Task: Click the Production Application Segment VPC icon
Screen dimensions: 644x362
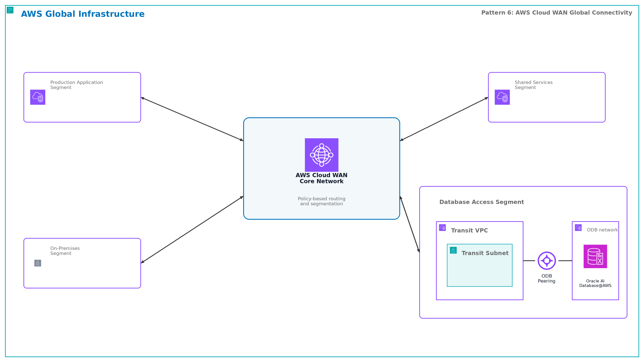Action: [38, 97]
